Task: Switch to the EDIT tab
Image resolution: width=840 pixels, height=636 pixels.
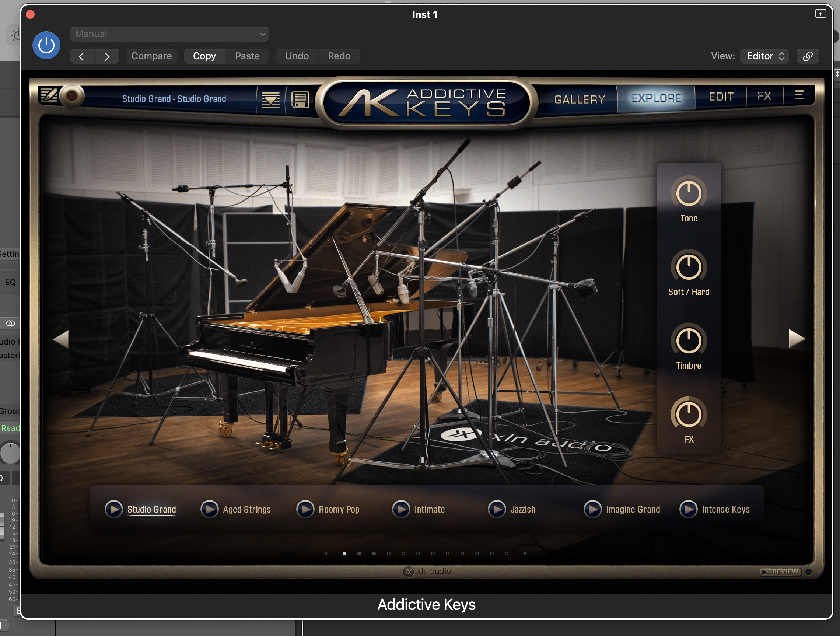Action: [x=721, y=97]
